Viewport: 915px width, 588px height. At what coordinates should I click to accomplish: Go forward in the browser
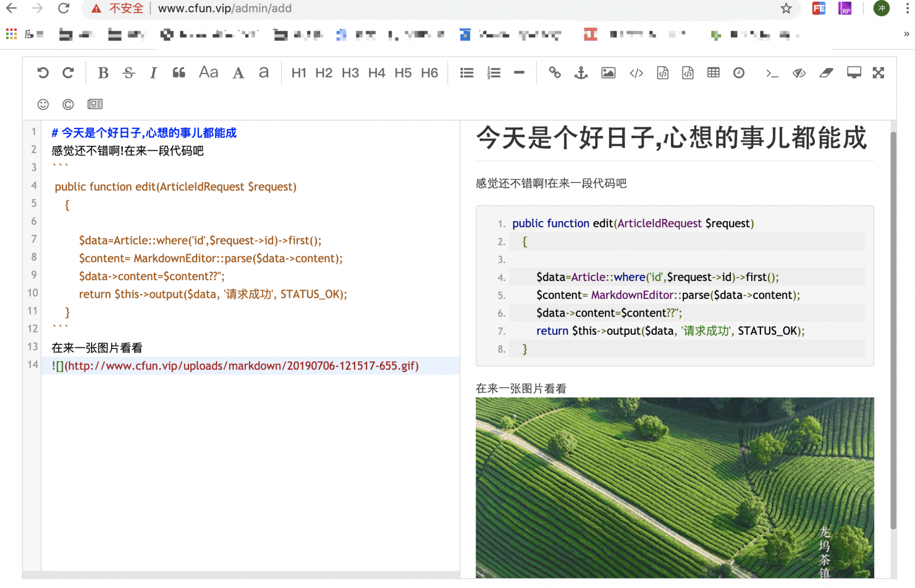pyautogui.click(x=38, y=8)
